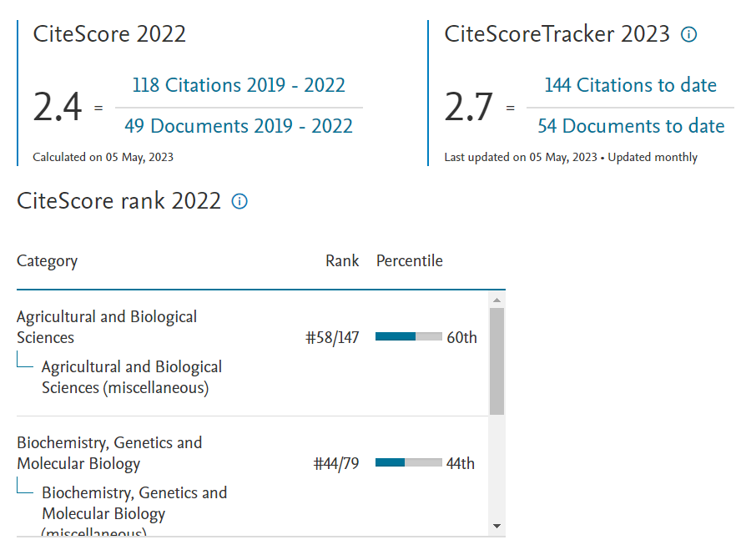Click the Calculated on 05 May, 2023 note
This screenshot has width=741, height=560.
(103, 157)
